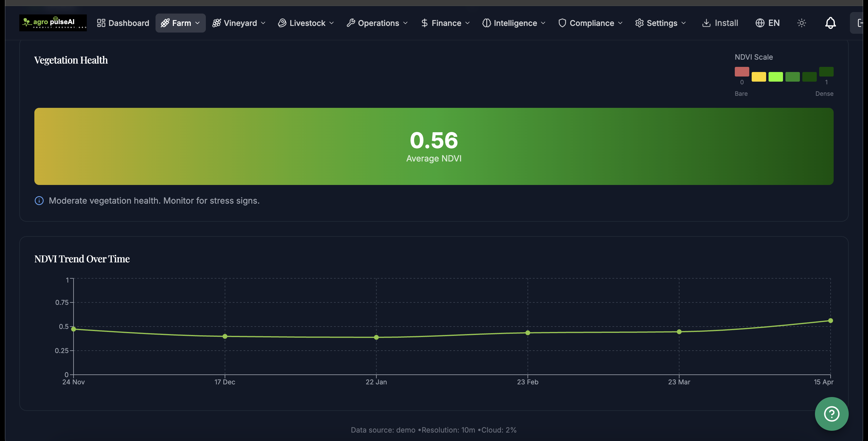The height and width of the screenshot is (441, 868).
Task: Click the 0.56 Average NDVI value
Action: coord(434,140)
